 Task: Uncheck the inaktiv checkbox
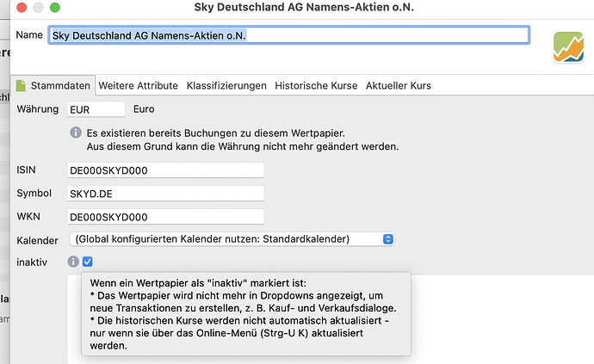88,262
